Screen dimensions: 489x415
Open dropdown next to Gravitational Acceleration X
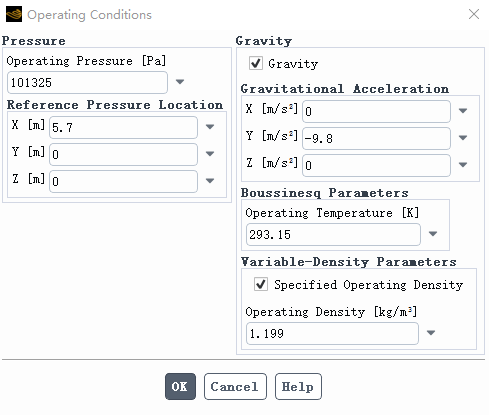pyautogui.click(x=463, y=110)
